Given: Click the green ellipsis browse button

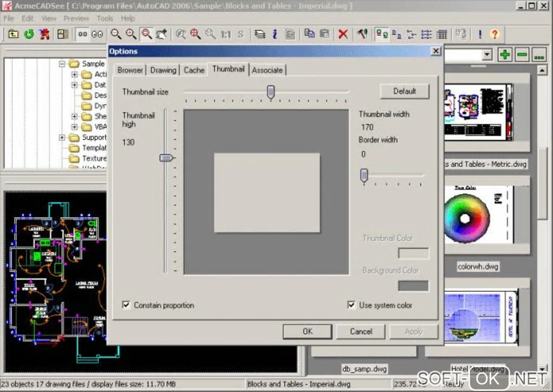Looking at the screenshot, I should pos(539,55).
